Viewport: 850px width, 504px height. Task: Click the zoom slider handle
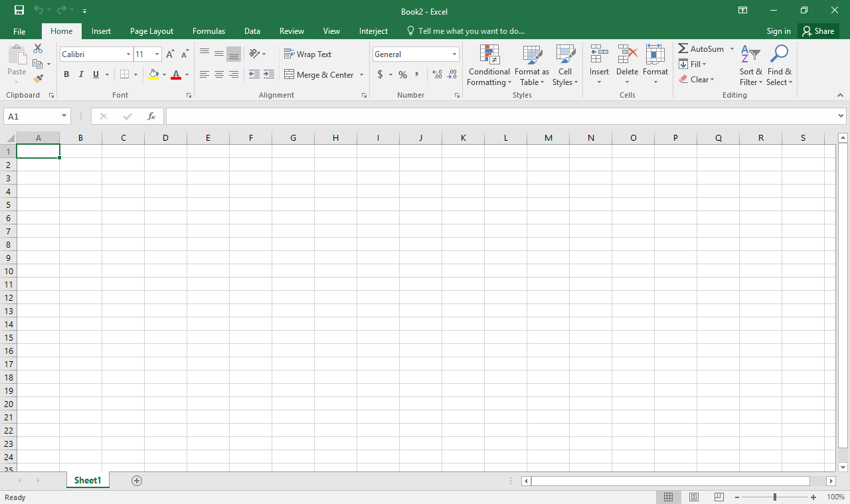pyautogui.click(x=775, y=497)
